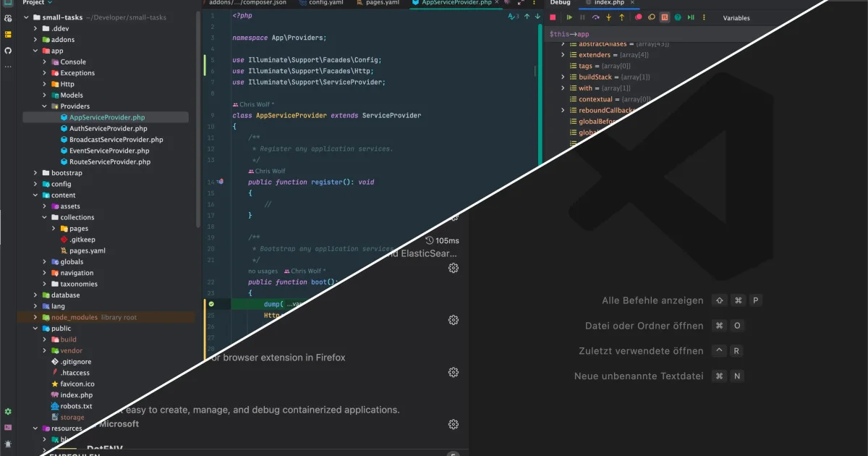This screenshot has width=868, height=456.
Task: Expand the database folder
Action: click(35, 295)
